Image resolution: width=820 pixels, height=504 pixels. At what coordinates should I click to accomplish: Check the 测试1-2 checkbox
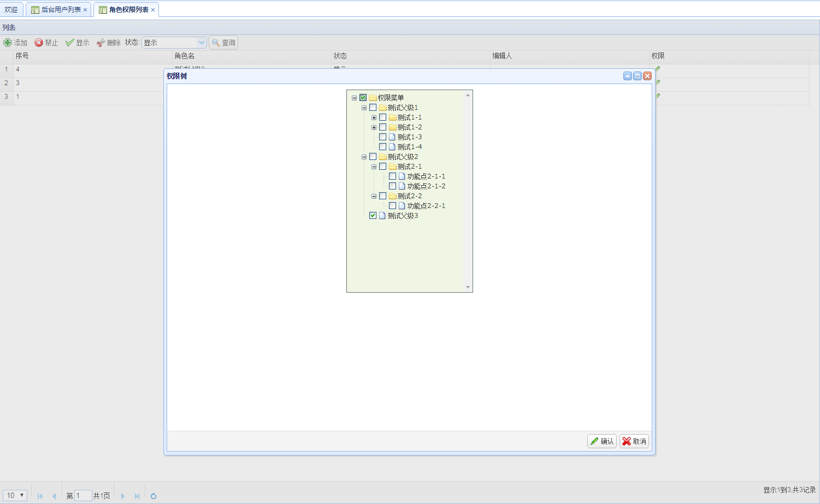382,127
